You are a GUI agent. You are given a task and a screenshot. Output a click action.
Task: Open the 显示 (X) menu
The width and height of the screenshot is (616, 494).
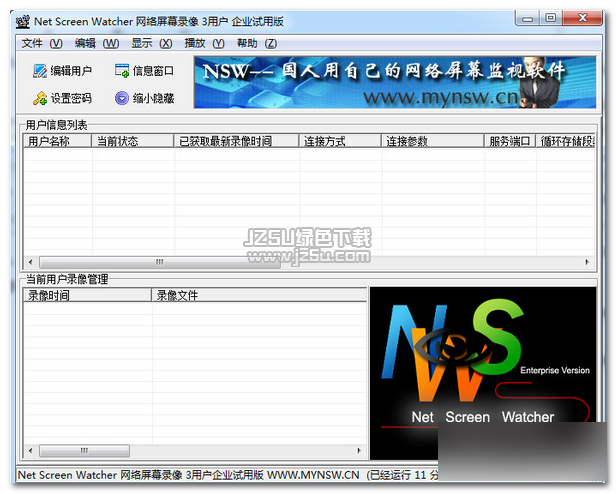(152, 43)
